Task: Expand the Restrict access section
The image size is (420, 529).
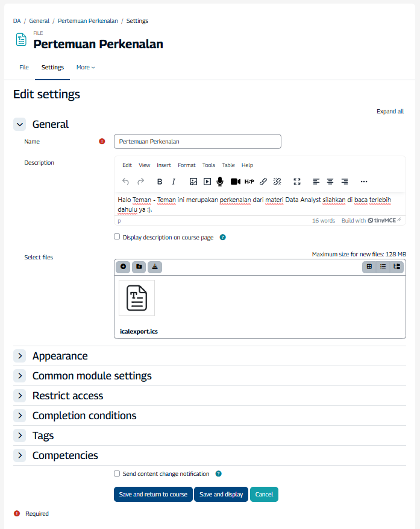Action: (x=20, y=396)
